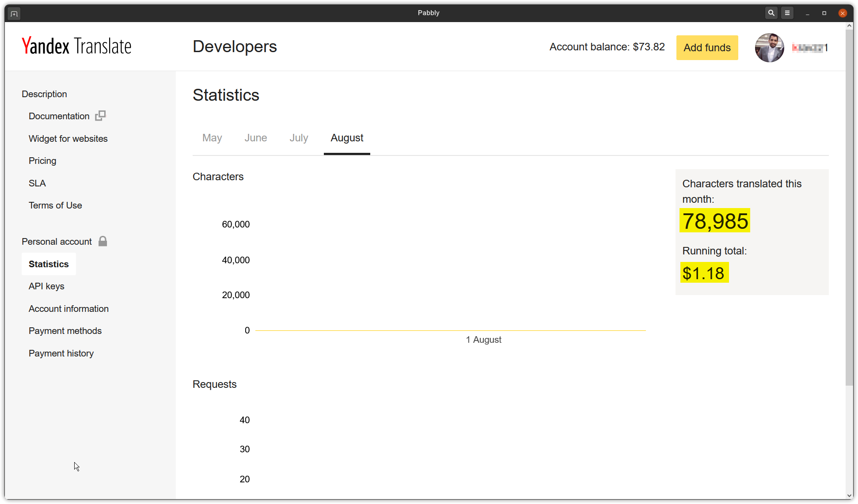Open the search icon in title bar

pos(771,13)
